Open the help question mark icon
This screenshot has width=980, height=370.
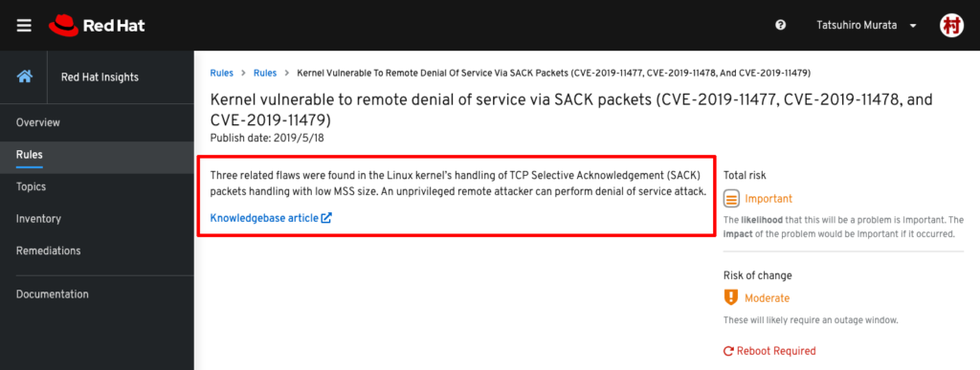pos(780,25)
